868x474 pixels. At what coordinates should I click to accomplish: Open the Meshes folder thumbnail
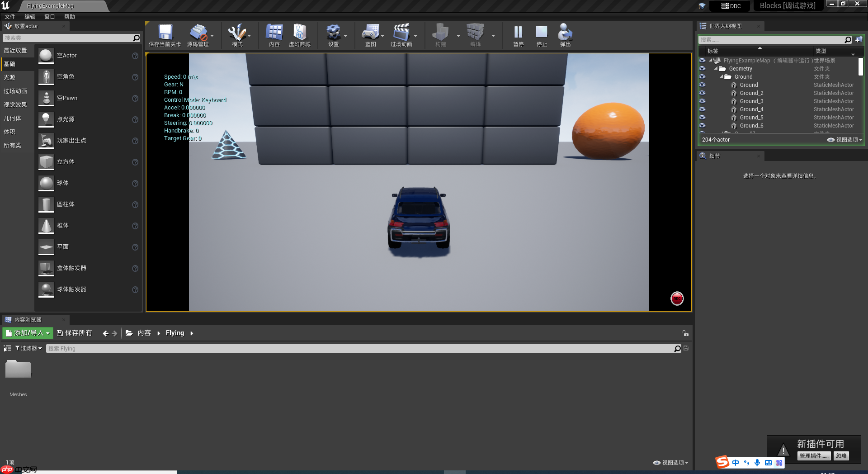pos(18,370)
